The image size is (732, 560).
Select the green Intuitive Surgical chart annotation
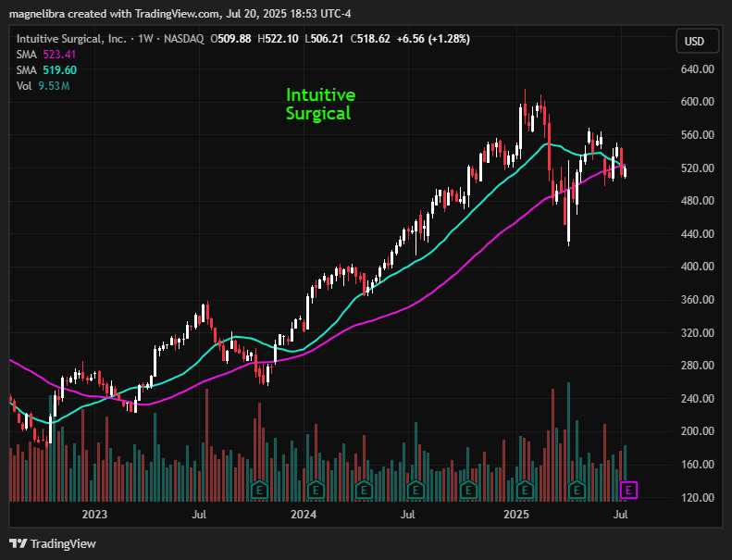click(320, 105)
